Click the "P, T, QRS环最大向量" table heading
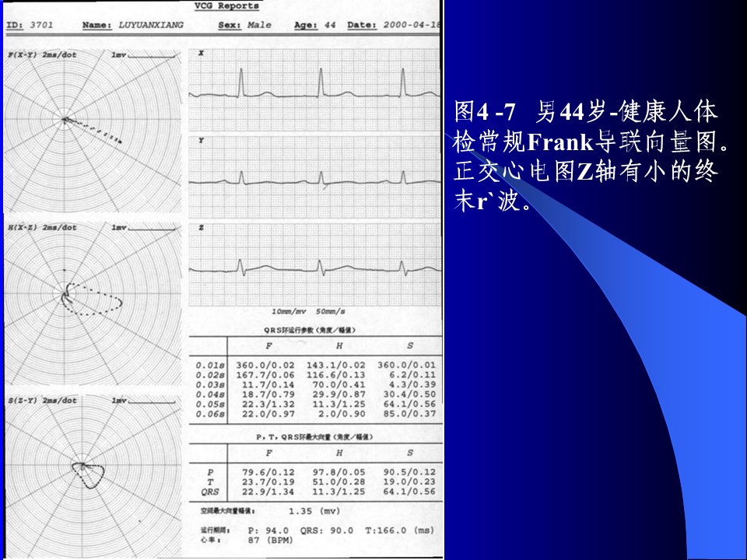The height and width of the screenshot is (560, 747). point(314,436)
